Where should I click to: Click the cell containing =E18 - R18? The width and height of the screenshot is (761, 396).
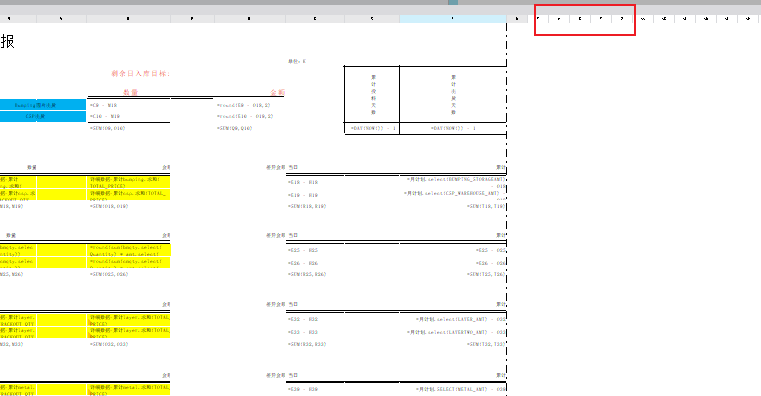click(315, 182)
